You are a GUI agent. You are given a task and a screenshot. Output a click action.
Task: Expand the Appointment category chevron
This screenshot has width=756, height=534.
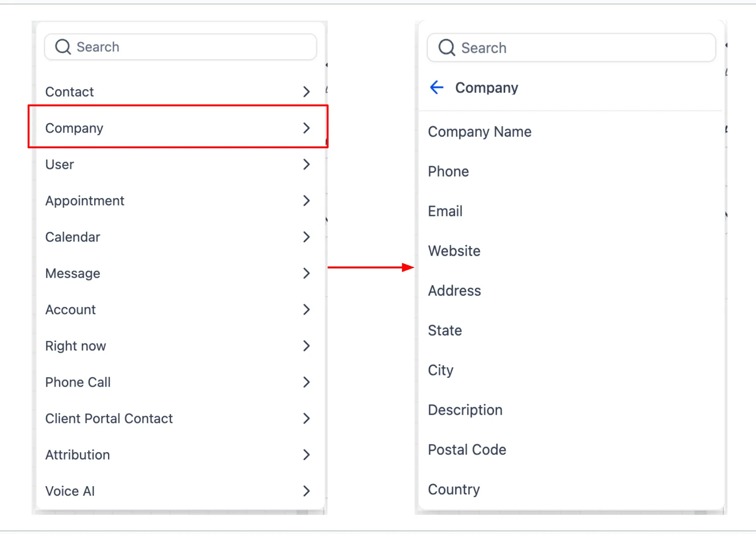click(x=307, y=200)
